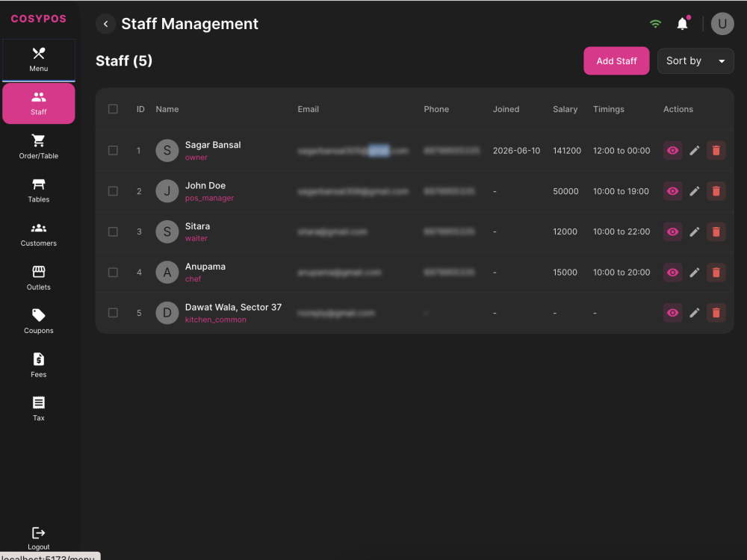Click the Timings column header
This screenshot has height=560, width=747.
pos(608,109)
